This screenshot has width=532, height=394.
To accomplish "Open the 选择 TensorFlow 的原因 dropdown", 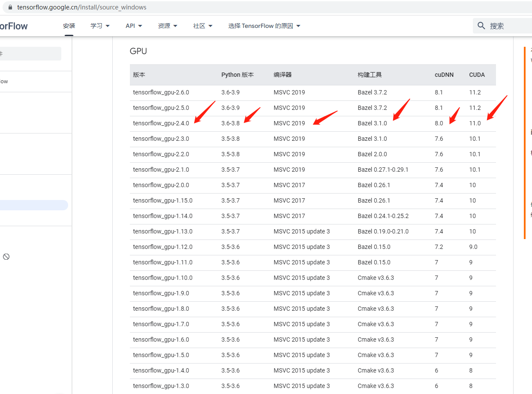I will pos(264,26).
